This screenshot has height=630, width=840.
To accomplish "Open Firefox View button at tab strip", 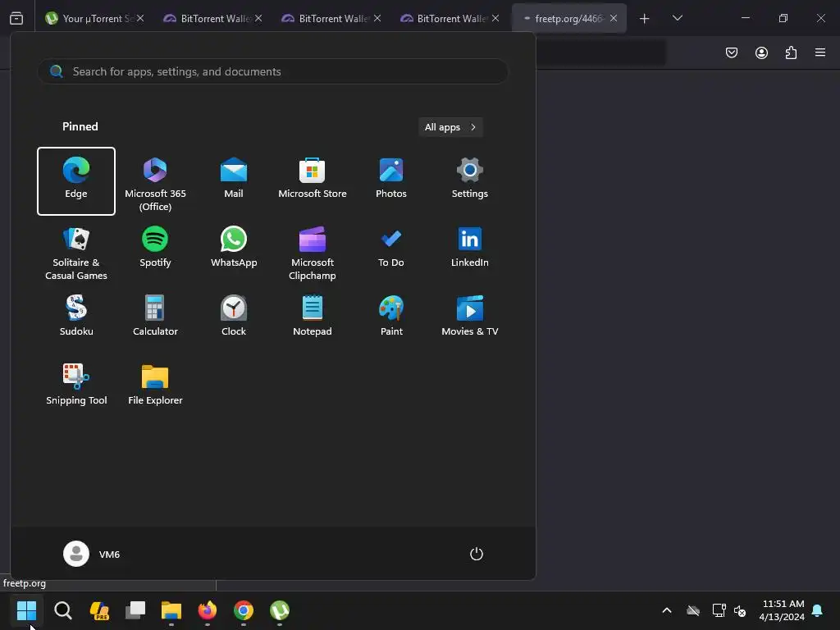I will click(x=16, y=18).
